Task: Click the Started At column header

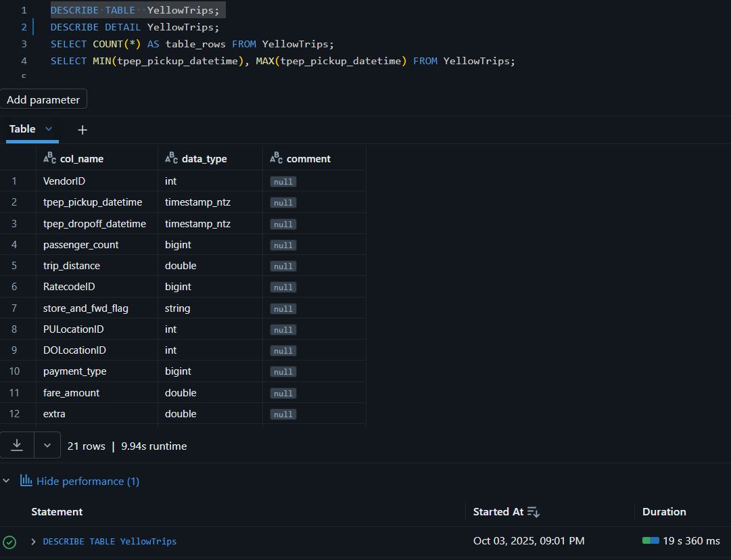Action: (498, 512)
